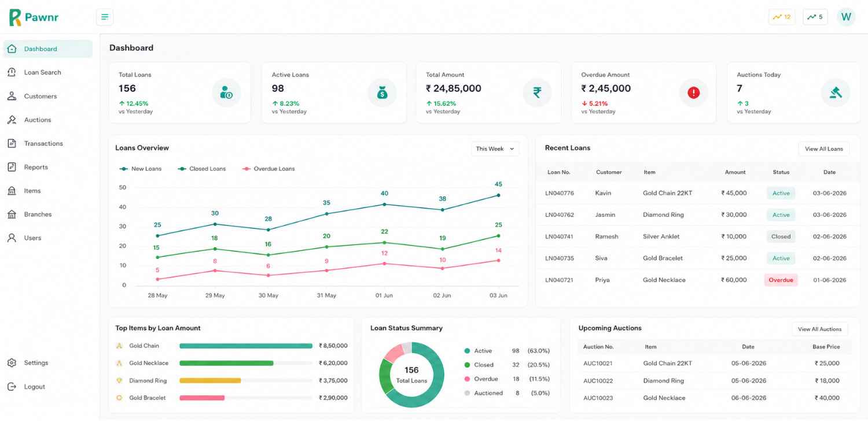
Task: Click the Logout arrow icon
Action: pos(12,387)
